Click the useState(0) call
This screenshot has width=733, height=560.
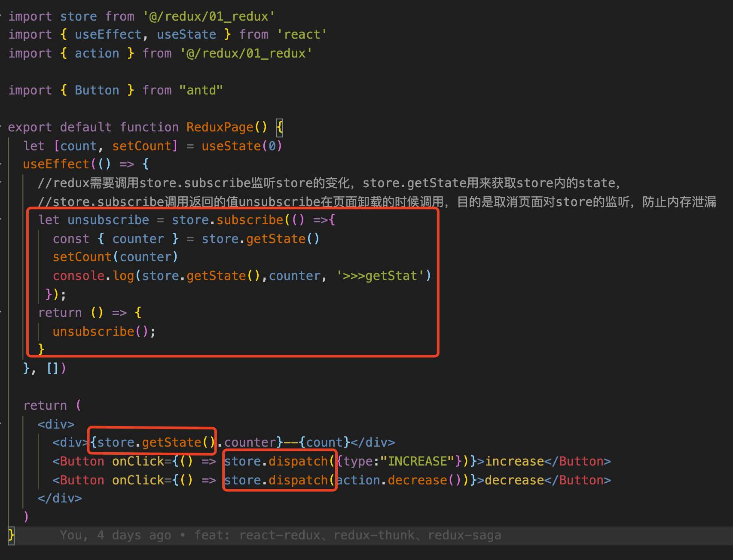(242, 146)
